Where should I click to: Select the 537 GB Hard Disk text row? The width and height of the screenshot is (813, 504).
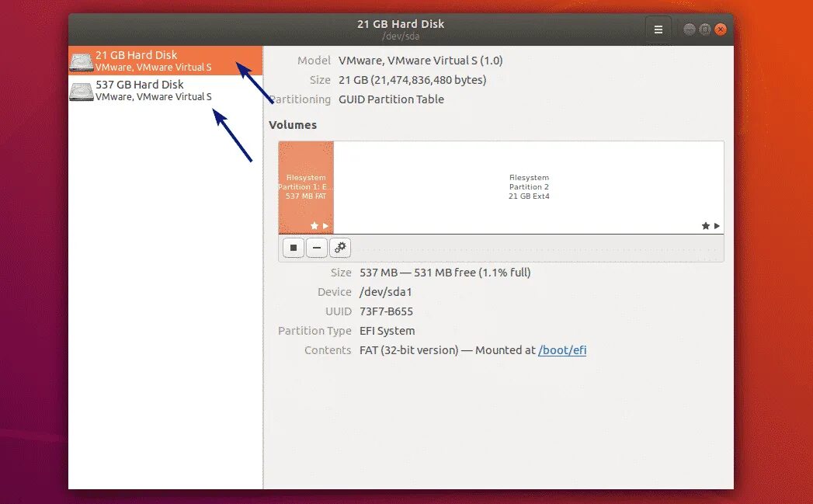[x=166, y=90]
